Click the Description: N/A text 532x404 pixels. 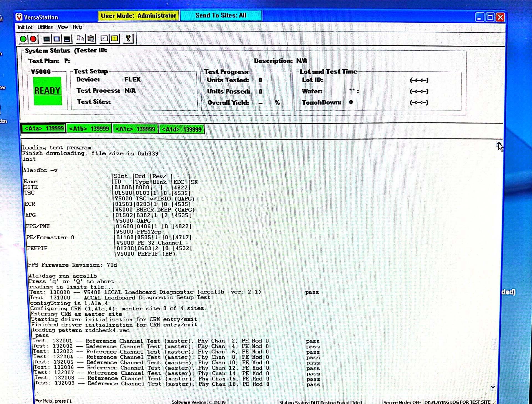point(281,61)
